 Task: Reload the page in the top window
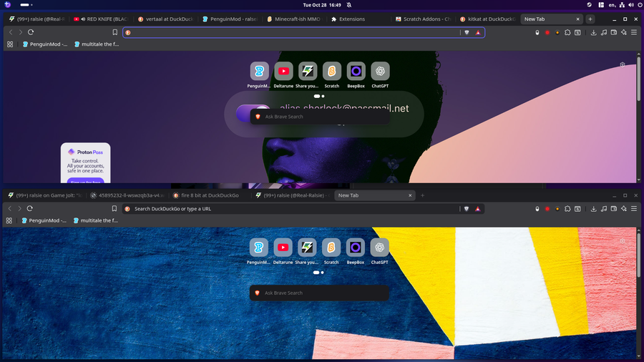pyautogui.click(x=31, y=32)
